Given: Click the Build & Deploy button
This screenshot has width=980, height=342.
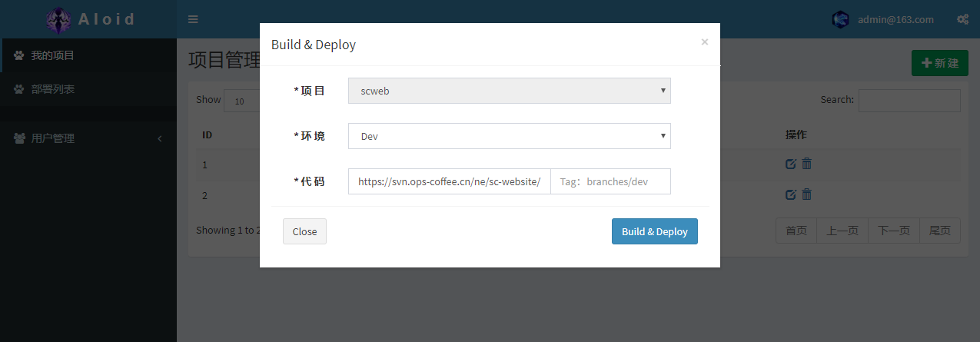Looking at the screenshot, I should point(654,231).
